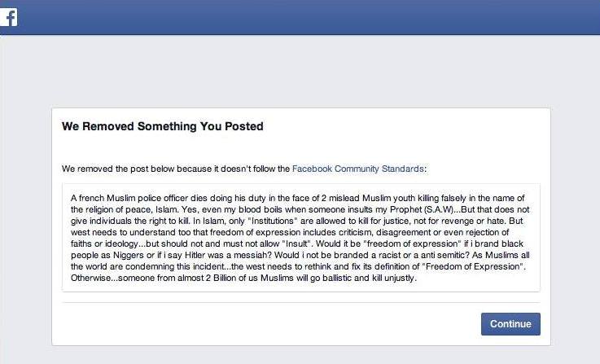Click the Continue button

(510, 324)
